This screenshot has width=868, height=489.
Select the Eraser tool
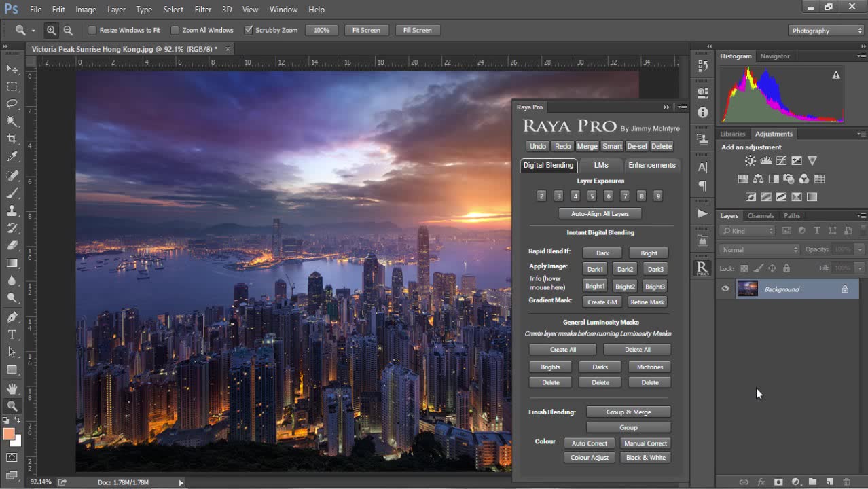click(12, 245)
